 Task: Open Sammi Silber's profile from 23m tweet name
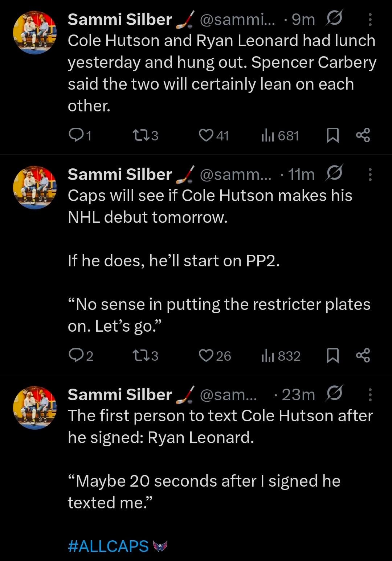(120, 394)
